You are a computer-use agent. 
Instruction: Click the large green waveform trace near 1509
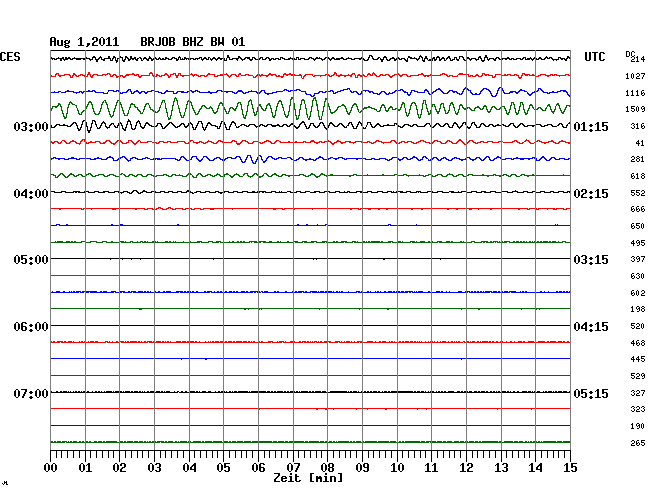(x=310, y=109)
